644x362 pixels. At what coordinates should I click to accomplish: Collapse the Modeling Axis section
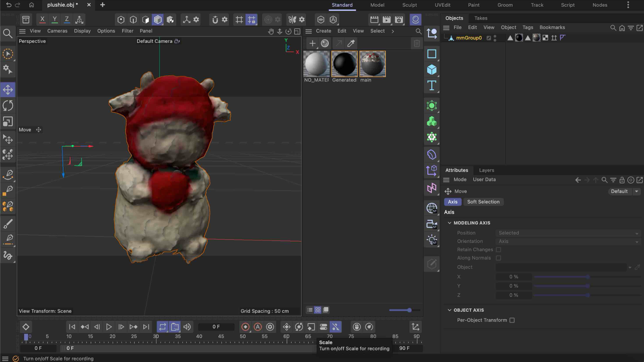coord(450,223)
